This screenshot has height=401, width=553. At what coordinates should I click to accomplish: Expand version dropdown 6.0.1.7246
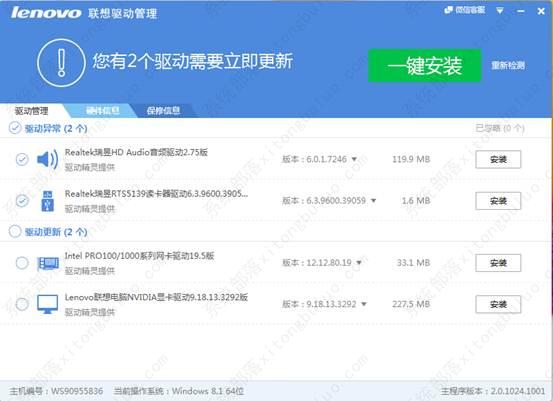click(354, 159)
